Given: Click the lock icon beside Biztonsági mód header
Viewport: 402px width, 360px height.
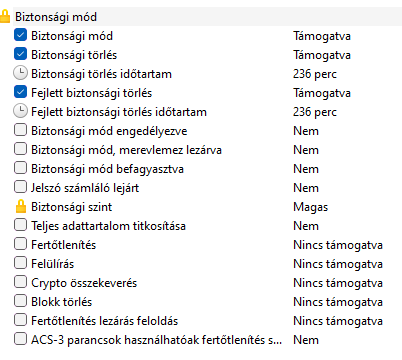Looking at the screenshot, I should pos(5,16).
